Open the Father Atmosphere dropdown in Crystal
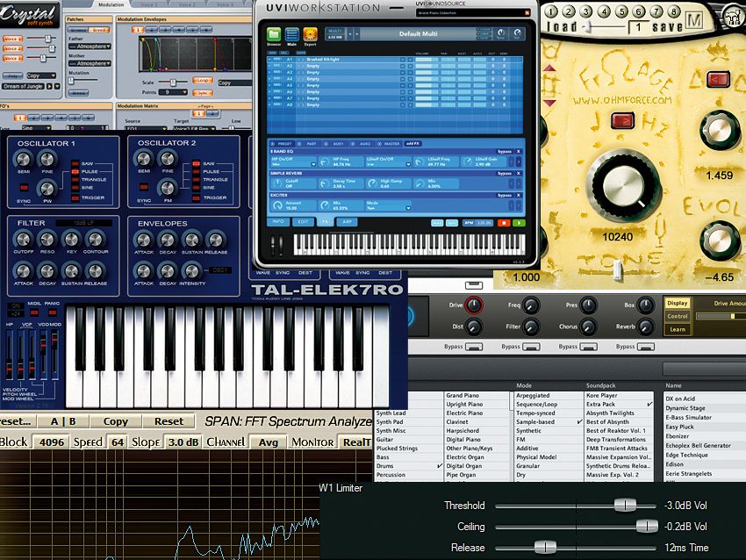746x560 pixels. click(90, 47)
